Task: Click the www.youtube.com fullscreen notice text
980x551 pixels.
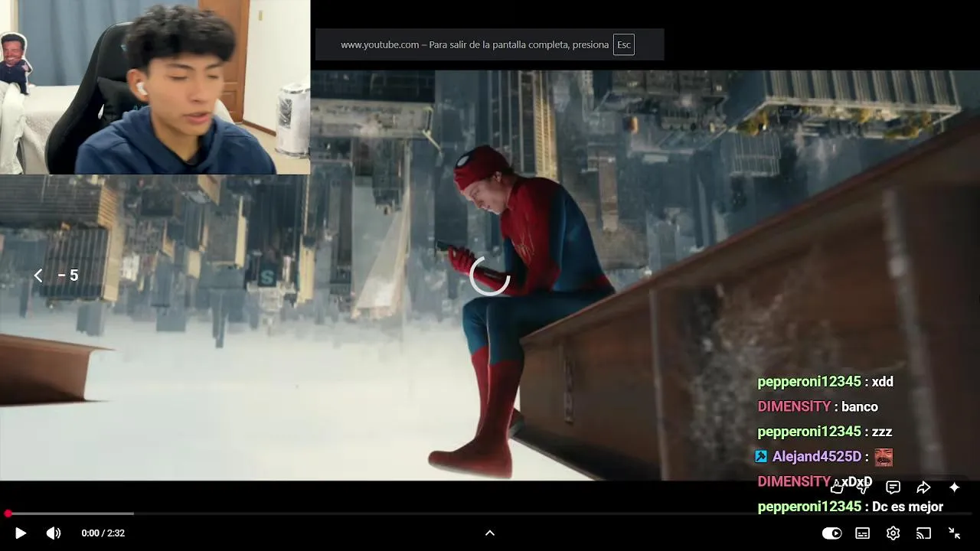Action: click(x=475, y=44)
